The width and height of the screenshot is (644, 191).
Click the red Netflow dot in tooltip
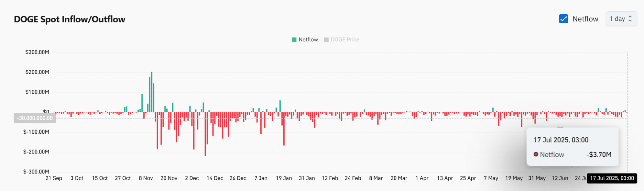pos(536,154)
